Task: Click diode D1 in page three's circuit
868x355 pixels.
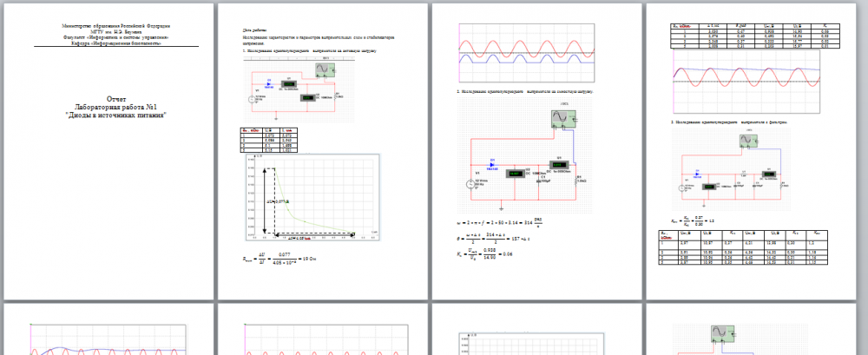Action: pyautogui.click(x=492, y=165)
